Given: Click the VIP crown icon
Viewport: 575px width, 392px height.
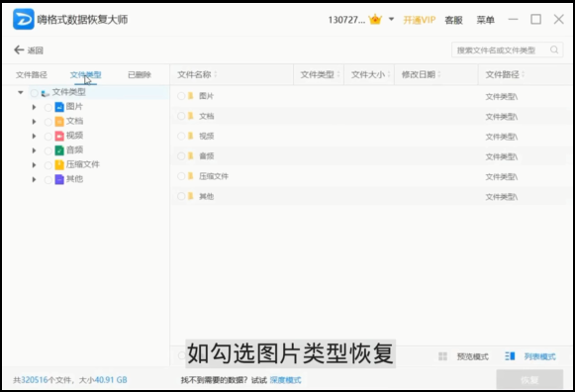Looking at the screenshot, I should (375, 19).
